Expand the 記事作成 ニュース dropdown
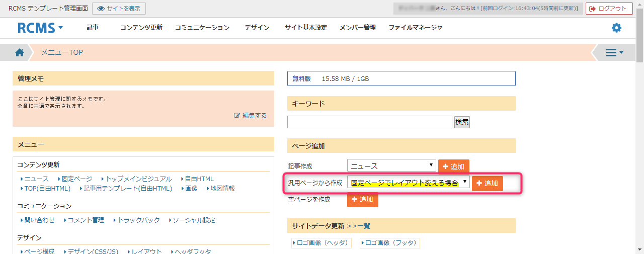This screenshot has width=644, height=254. click(391, 165)
